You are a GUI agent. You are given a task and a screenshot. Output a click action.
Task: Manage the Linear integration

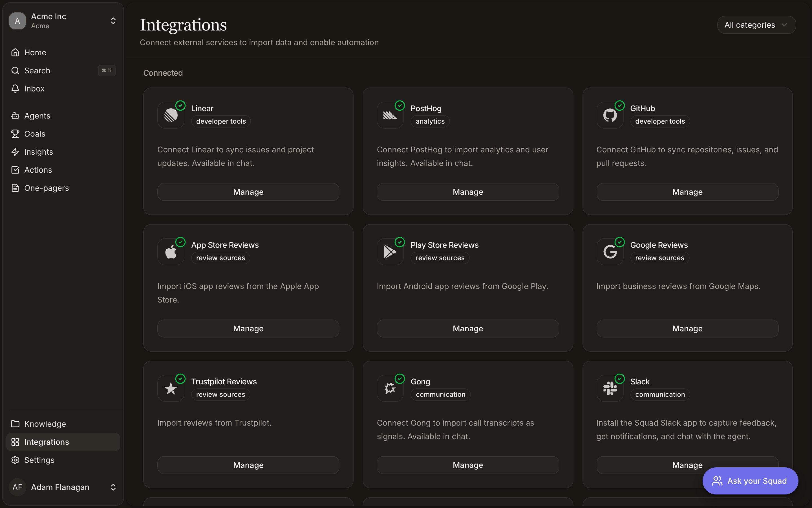tap(248, 192)
